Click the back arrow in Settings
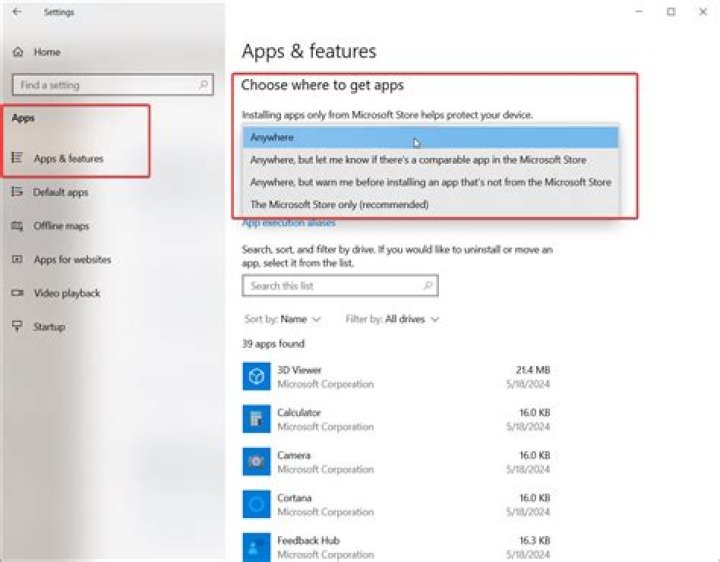This screenshot has height=562, width=720. coord(17,12)
